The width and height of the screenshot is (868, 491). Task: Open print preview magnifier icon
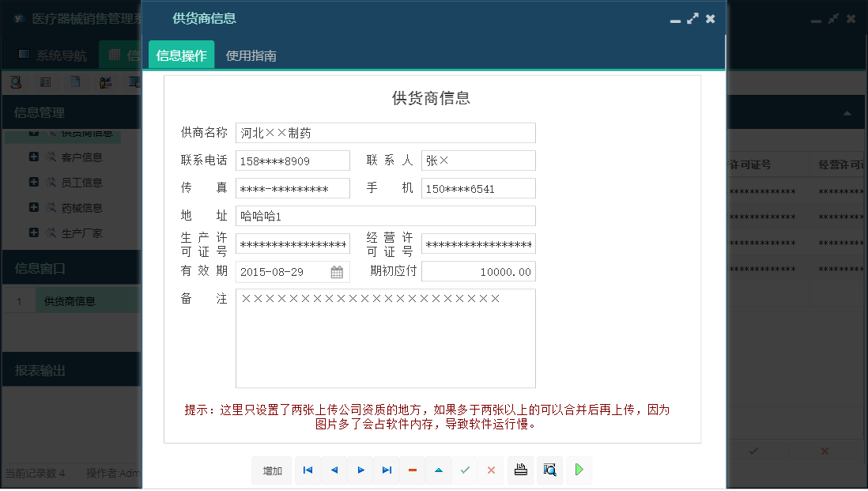tap(549, 470)
